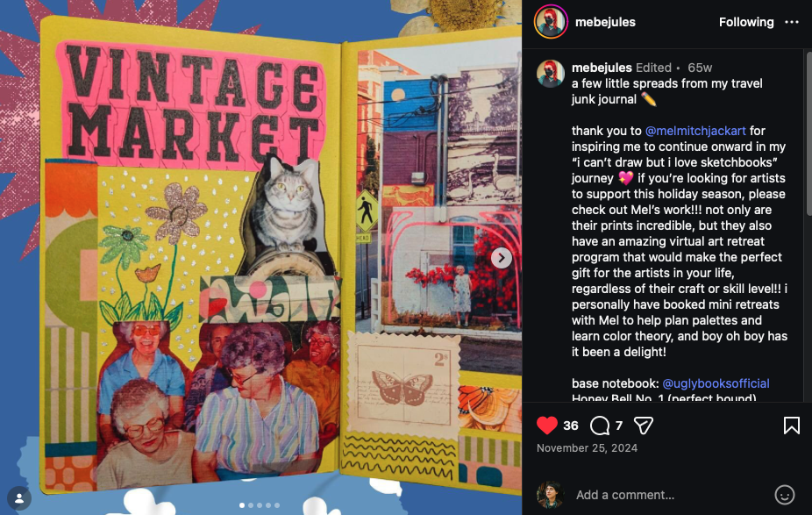Open the @melmitchjackart profile link
The height and width of the screenshot is (515, 812).
(x=695, y=131)
